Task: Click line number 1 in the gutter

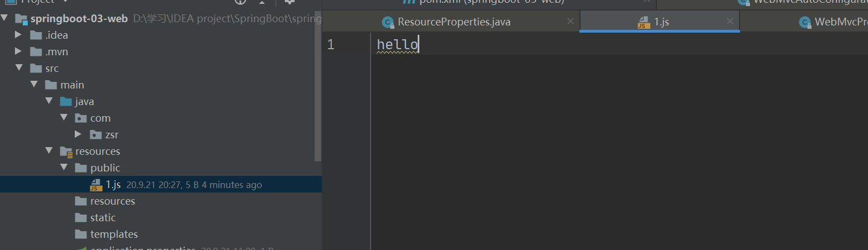Action: (x=331, y=44)
